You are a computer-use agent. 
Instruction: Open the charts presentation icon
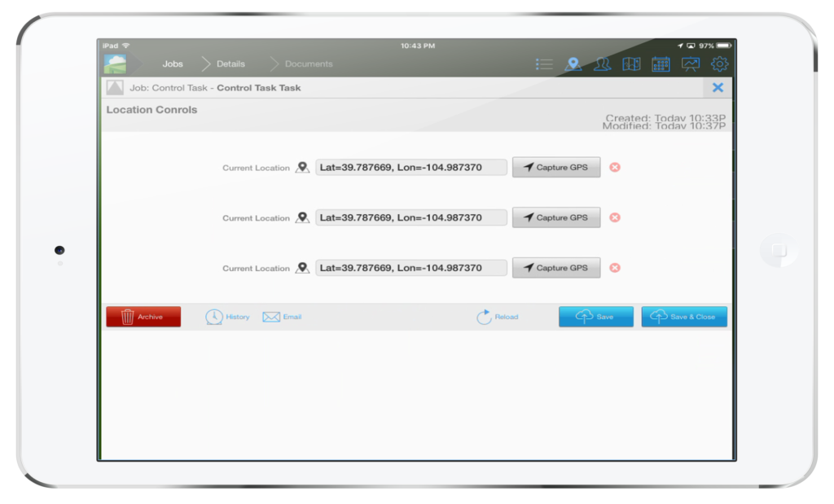point(689,63)
